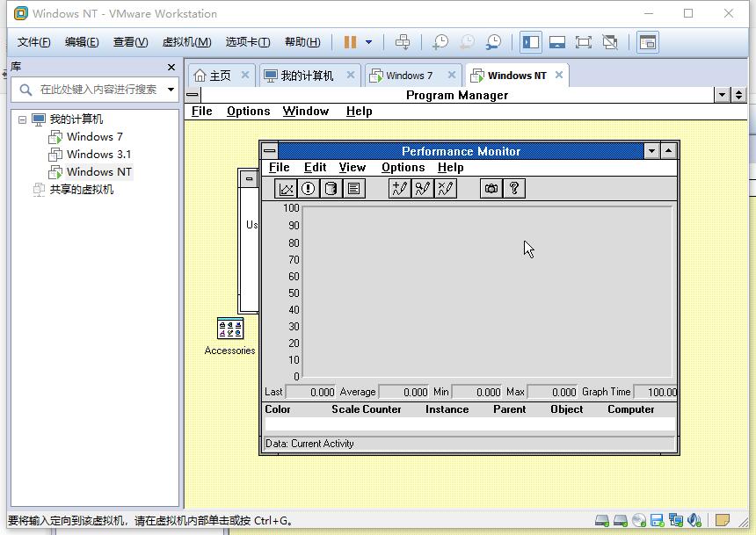Click the Unity mode toolbar icon
Image resolution: width=756 pixels, height=535 pixels.
click(610, 42)
